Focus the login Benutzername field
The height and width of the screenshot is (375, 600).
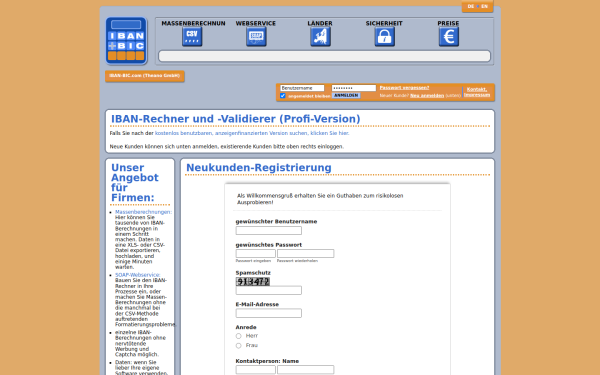click(302, 88)
